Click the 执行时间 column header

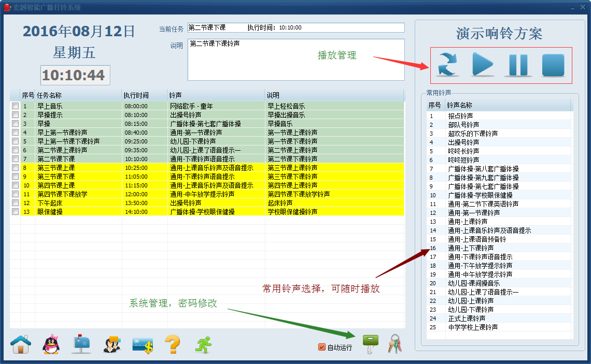pos(136,95)
